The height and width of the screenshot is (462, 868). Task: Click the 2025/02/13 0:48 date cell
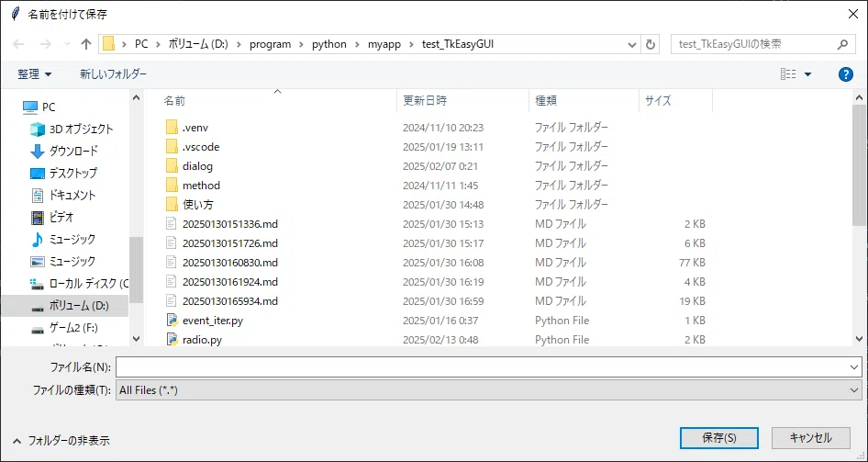point(440,340)
